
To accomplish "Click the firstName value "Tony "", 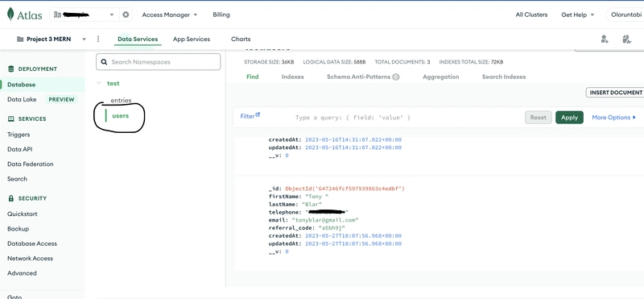I will (x=317, y=197).
